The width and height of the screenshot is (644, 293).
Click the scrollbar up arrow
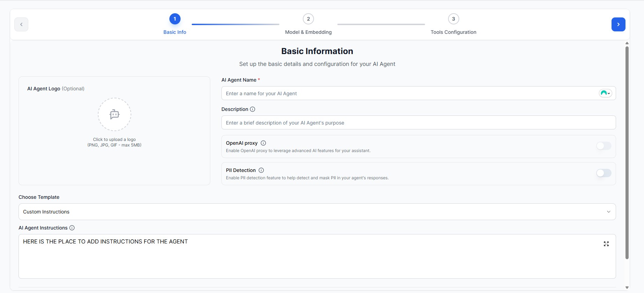(627, 43)
